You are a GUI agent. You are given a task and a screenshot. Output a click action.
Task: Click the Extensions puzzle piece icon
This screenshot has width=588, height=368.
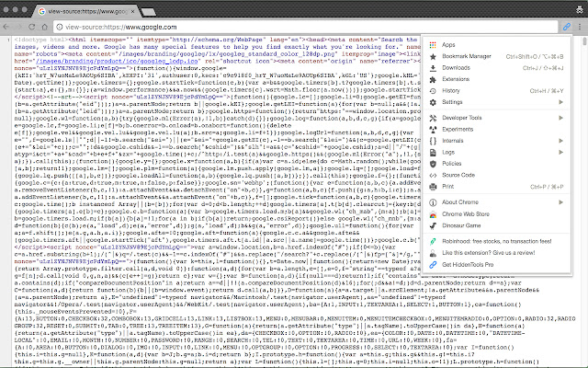click(x=433, y=79)
